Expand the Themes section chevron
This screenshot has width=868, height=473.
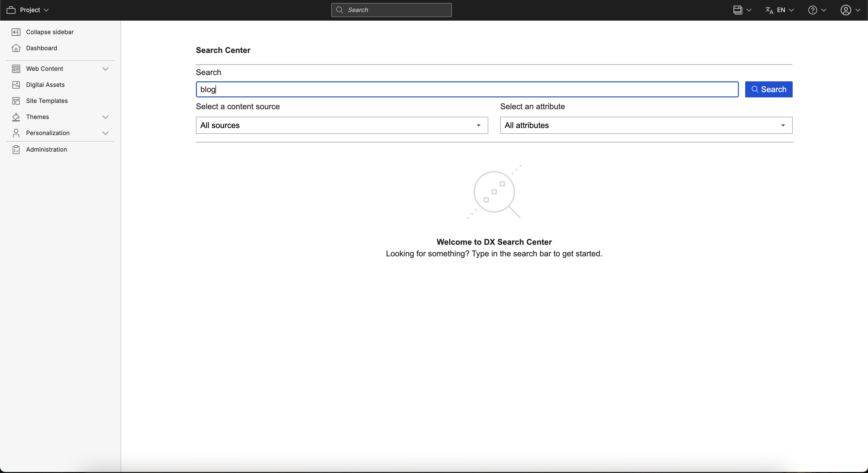105,117
